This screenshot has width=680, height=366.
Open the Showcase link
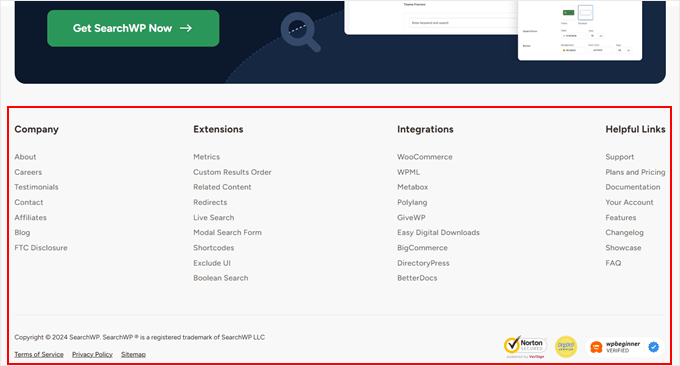tap(623, 248)
